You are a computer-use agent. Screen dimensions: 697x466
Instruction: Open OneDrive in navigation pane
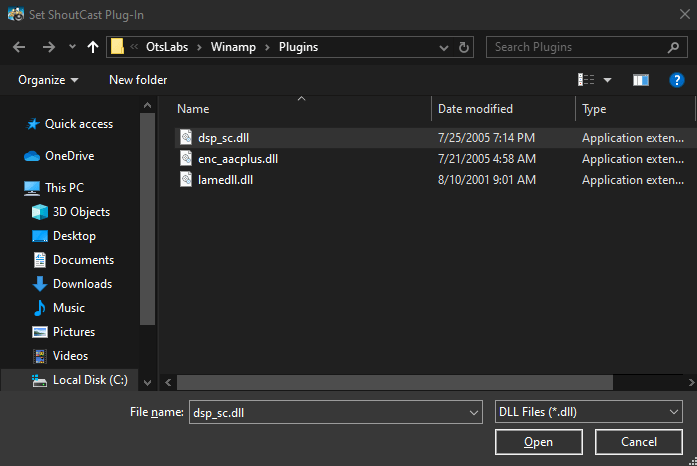click(69, 156)
